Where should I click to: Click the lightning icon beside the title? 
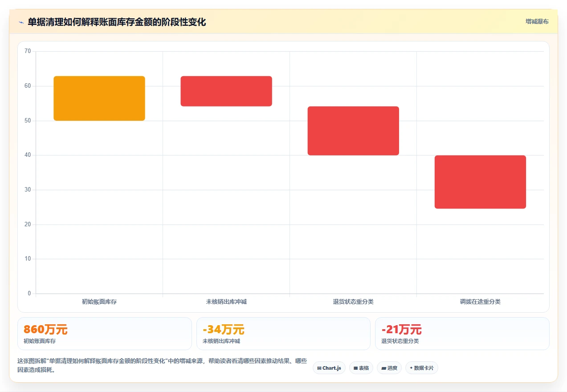tap(21, 22)
